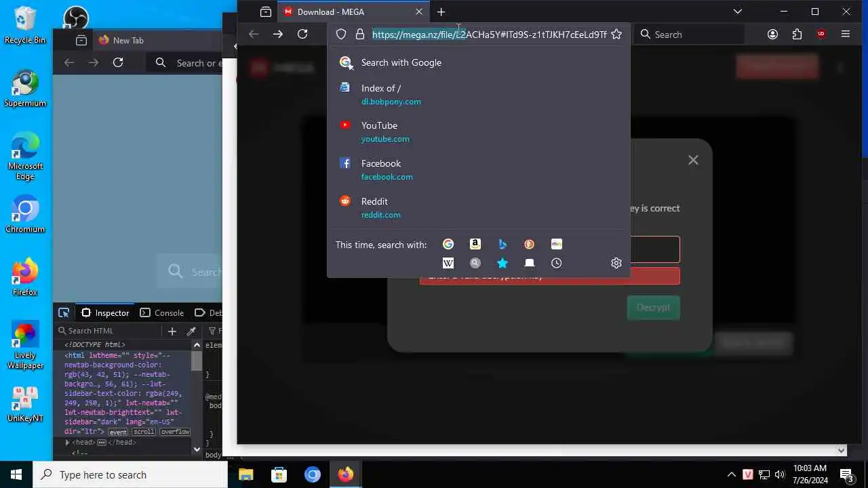This screenshot has width=868, height=488.
Task: Reload the New Tab window page
Action: [x=118, y=62]
